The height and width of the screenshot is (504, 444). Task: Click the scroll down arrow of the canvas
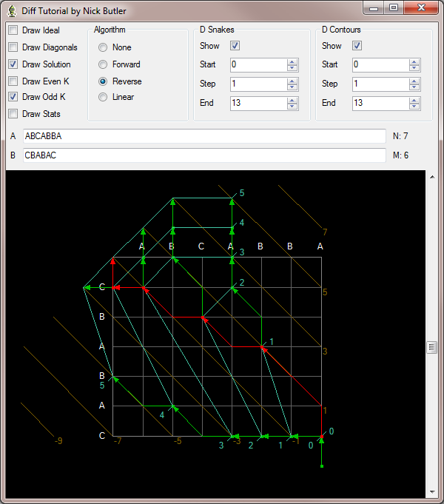pos(432,491)
